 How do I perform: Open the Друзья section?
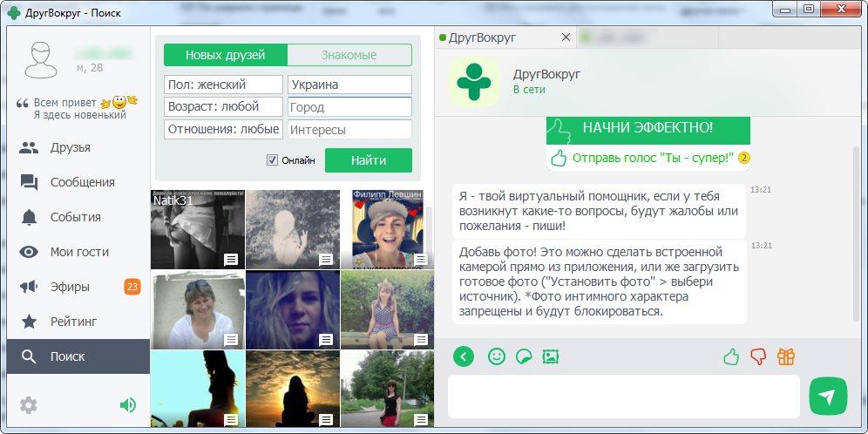point(78,148)
